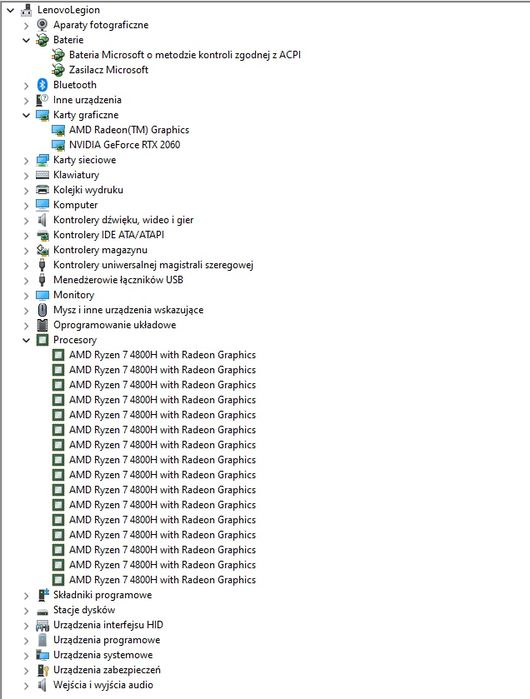Image resolution: width=530 pixels, height=699 pixels.
Task: Click the Kontrolery magazynu storage icon
Action: coord(42,250)
